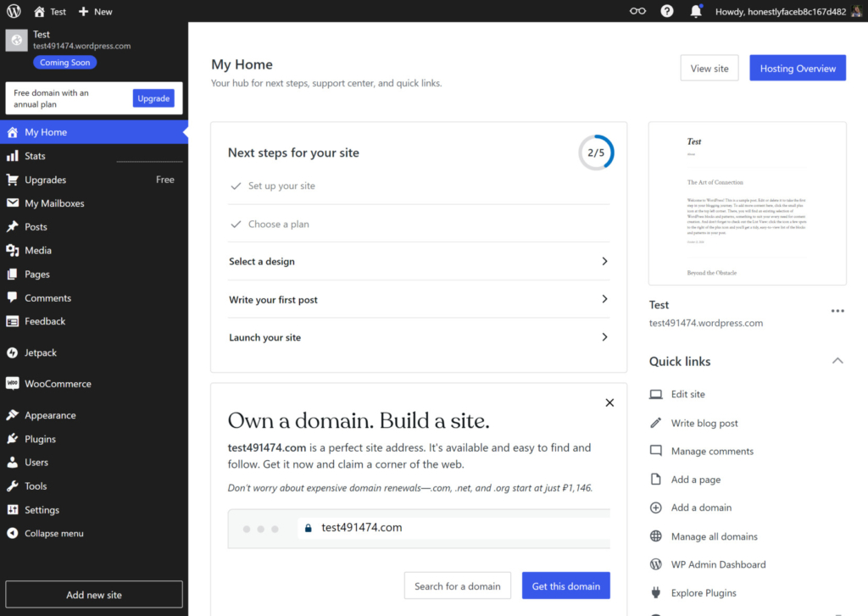The image size is (868, 616).
Task: Collapse the Quick links section
Action: (x=837, y=361)
